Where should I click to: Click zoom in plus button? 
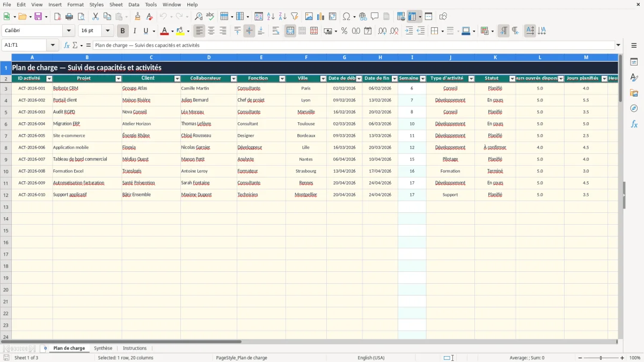pyautogui.click(x=623, y=358)
